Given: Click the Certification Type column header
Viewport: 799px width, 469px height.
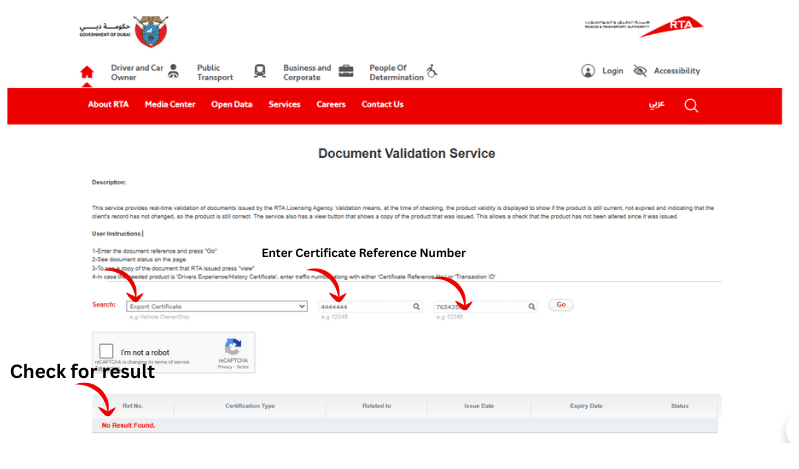Looking at the screenshot, I should (x=250, y=406).
